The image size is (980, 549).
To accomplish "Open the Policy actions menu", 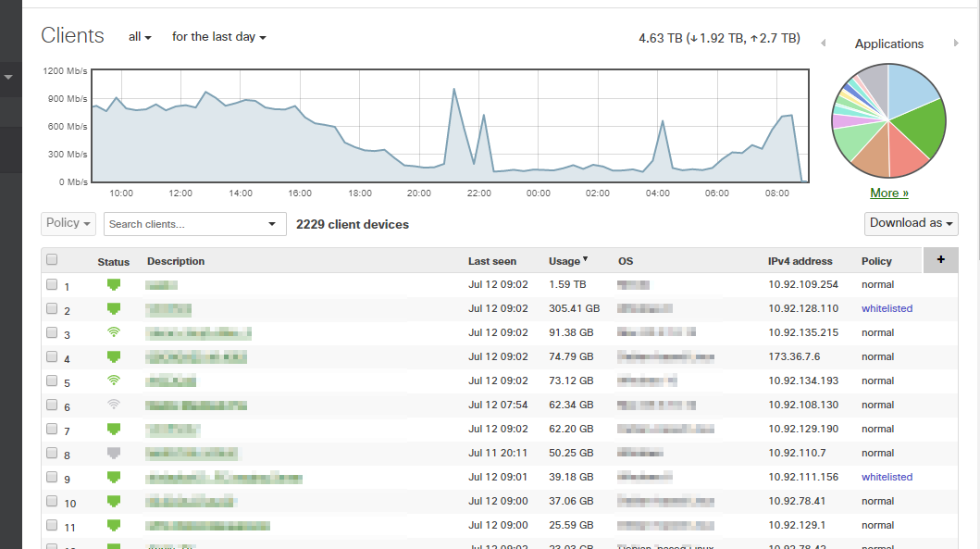I will pos(68,222).
